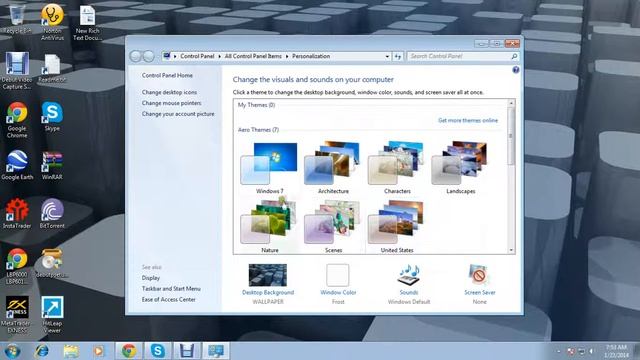Open the Windows Start menu
Screen dimensions: 640x360
point(12,351)
